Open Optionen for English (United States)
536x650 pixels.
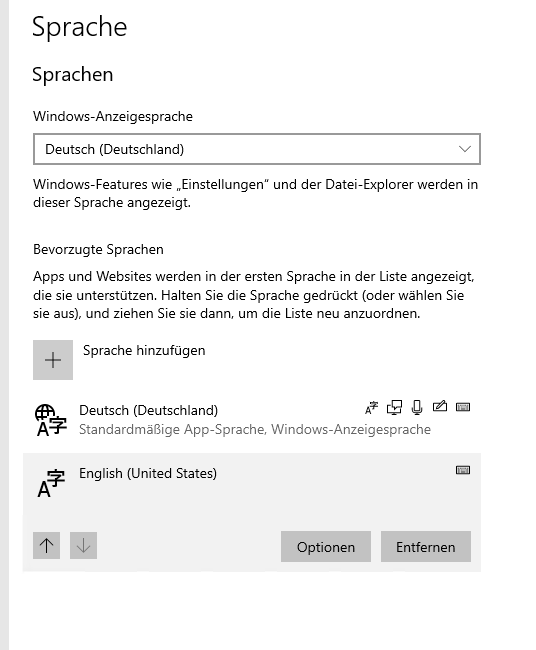pos(326,547)
